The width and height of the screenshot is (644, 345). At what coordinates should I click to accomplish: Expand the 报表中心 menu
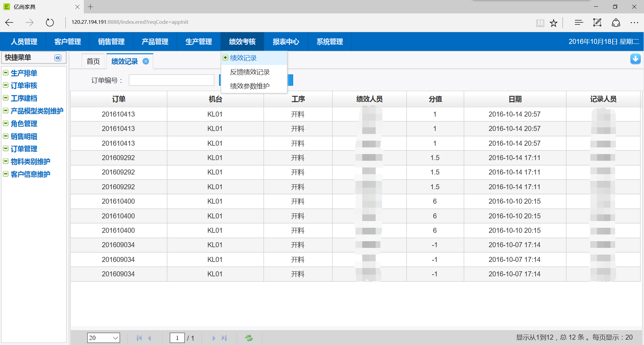286,42
